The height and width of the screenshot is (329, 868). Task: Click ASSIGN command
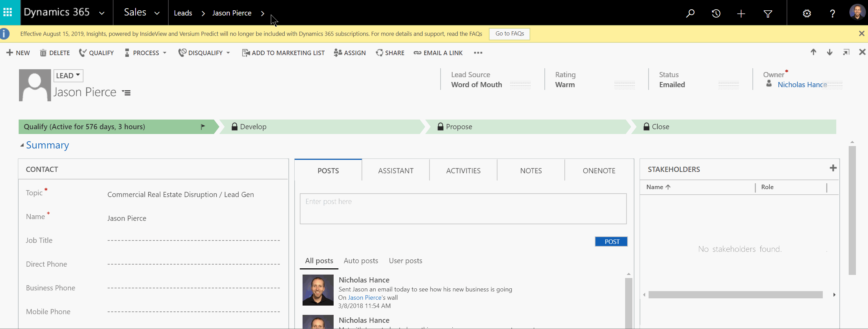pyautogui.click(x=349, y=53)
